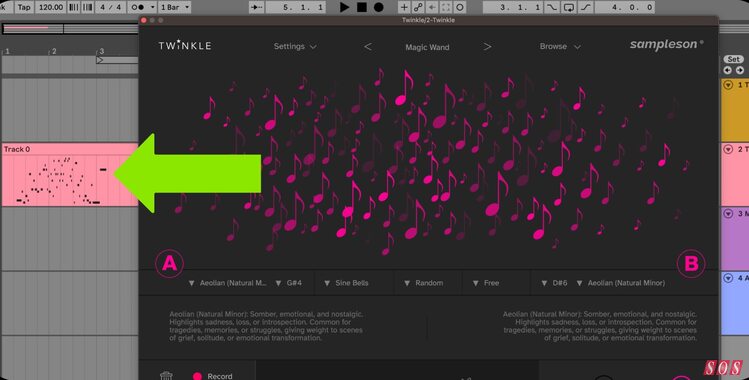The width and height of the screenshot is (749, 380).
Task: Click the TWINKLE logo
Action: point(185,45)
